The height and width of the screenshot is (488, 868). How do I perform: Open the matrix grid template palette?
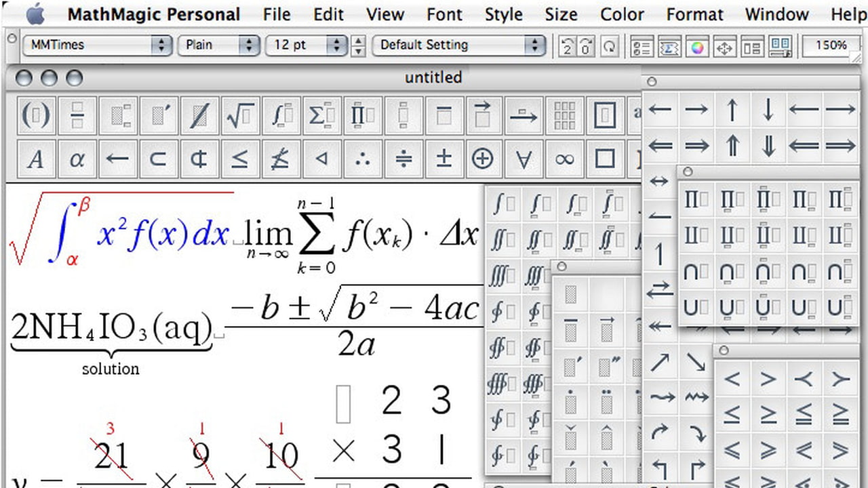tap(564, 115)
